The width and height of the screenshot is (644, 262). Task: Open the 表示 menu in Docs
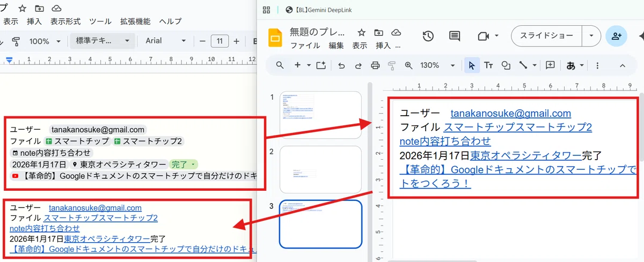pos(11,21)
